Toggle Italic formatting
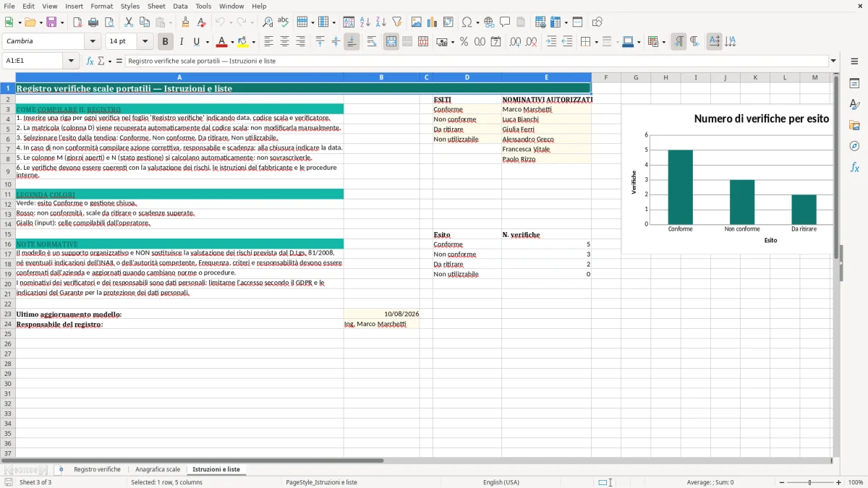This screenshot has width=868, height=488. click(x=181, y=42)
